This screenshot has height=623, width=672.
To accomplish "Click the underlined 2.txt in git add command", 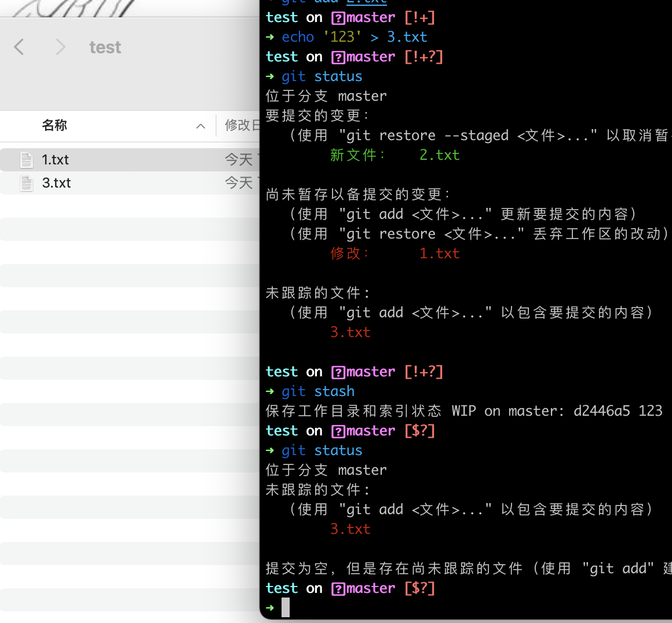I will [x=367, y=3].
